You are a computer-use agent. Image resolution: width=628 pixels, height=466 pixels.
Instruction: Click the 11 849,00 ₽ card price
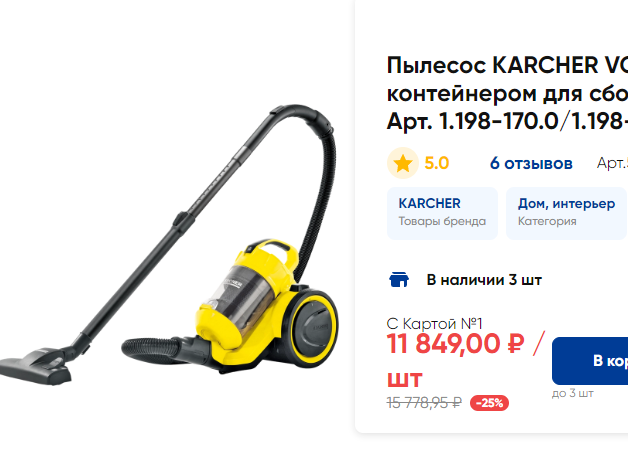(x=455, y=343)
